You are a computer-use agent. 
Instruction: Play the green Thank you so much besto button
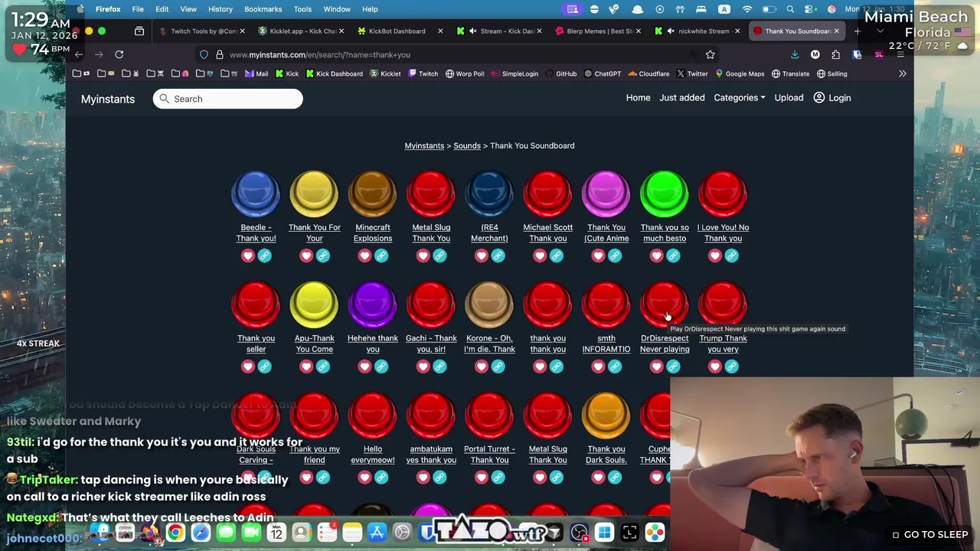(x=665, y=194)
